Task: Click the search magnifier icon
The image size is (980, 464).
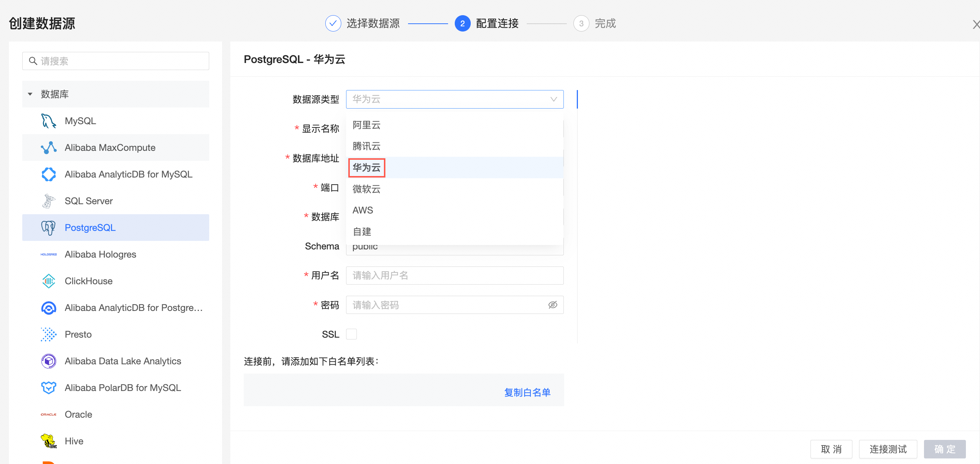Action: 33,61
